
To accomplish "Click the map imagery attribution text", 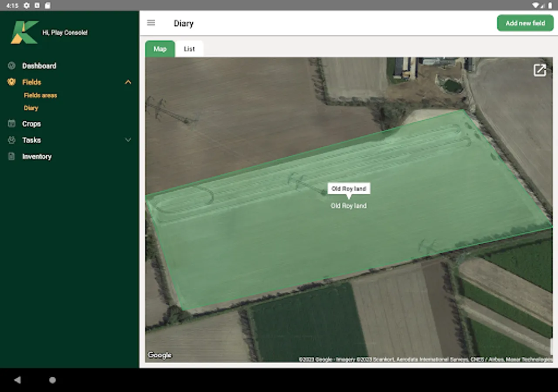I will (425, 359).
